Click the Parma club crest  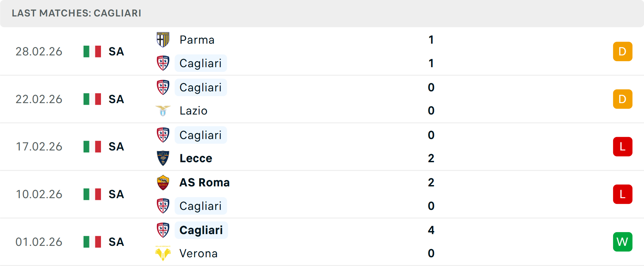[163, 40]
